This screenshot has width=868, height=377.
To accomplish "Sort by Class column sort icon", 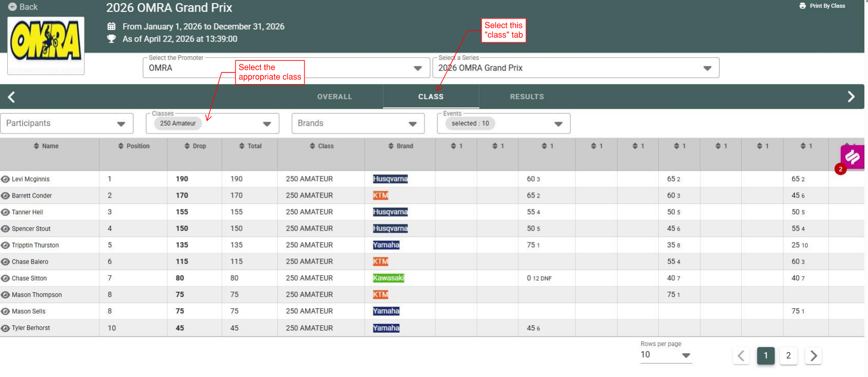I will coord(312,146).
